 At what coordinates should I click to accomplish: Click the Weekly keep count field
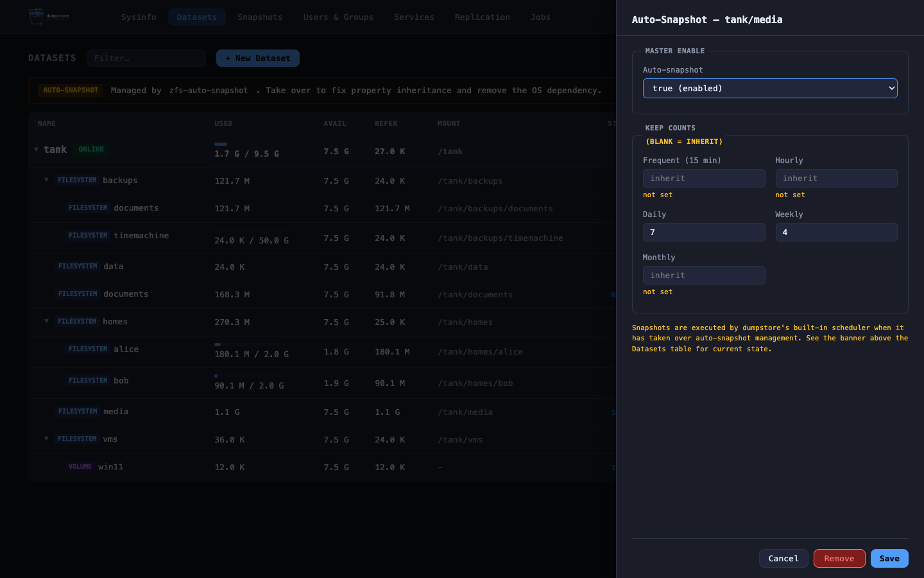click(x=836, y=232)
